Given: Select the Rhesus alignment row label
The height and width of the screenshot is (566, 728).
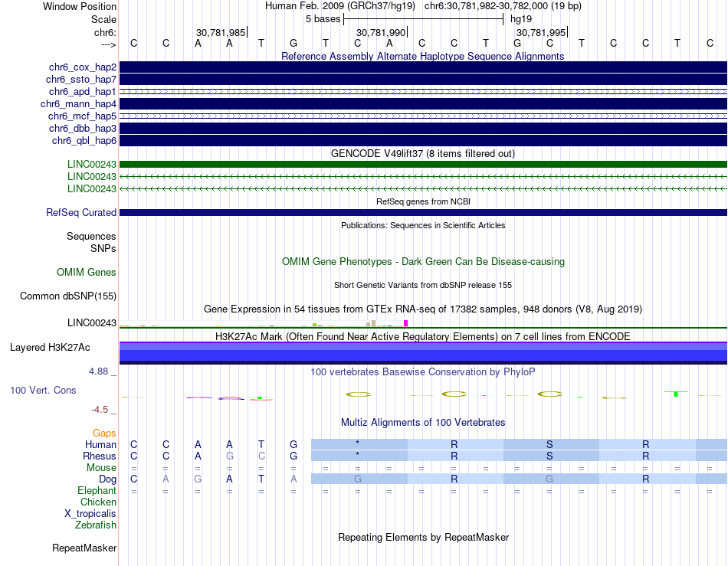Looking at the screenshot, I should 100,456.
